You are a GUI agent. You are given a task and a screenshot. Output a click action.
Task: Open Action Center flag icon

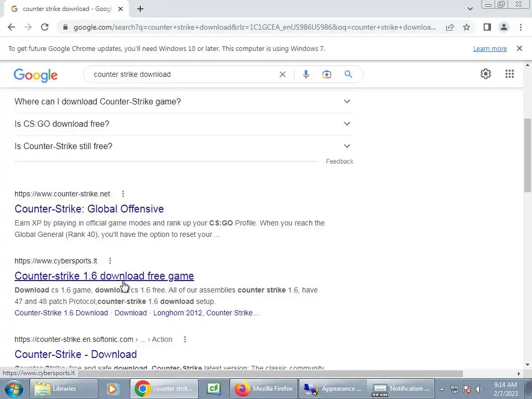point(467,389)
